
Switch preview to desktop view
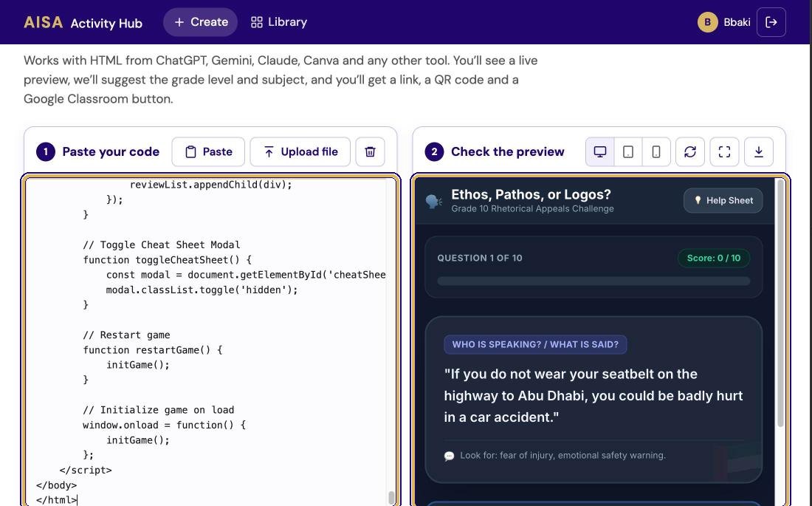[x=599, y=152]
